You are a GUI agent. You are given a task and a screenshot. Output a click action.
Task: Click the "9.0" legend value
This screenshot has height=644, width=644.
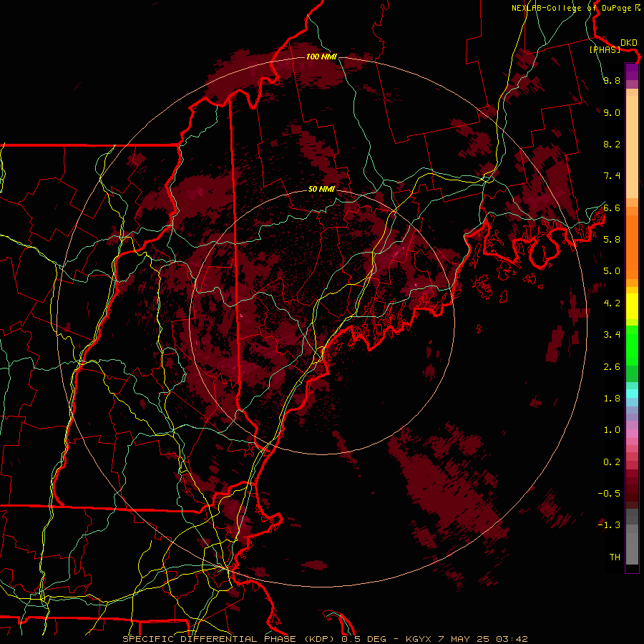click(x=612, y=112)
